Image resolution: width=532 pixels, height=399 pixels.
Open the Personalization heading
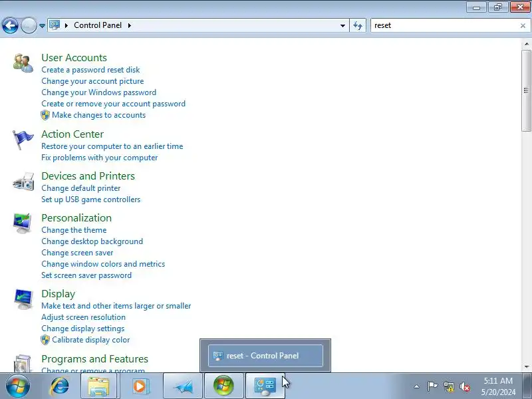point(76,218)
